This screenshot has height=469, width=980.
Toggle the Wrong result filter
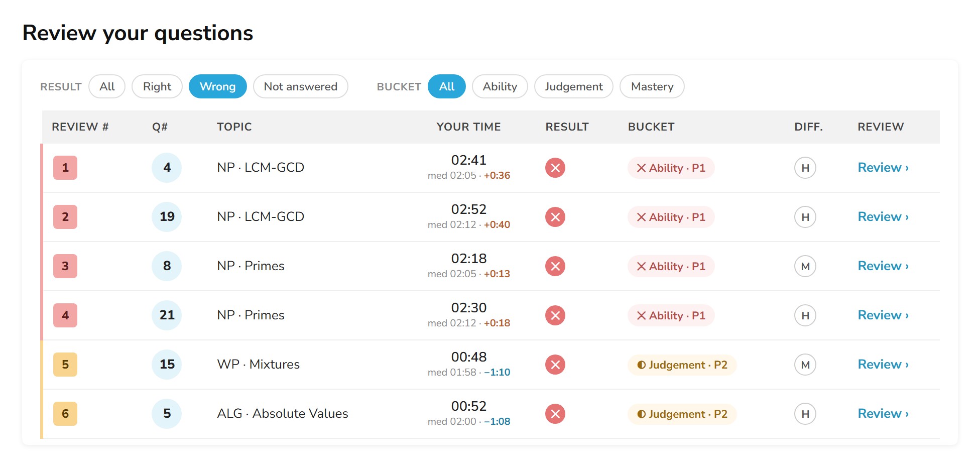click(218, 86)
